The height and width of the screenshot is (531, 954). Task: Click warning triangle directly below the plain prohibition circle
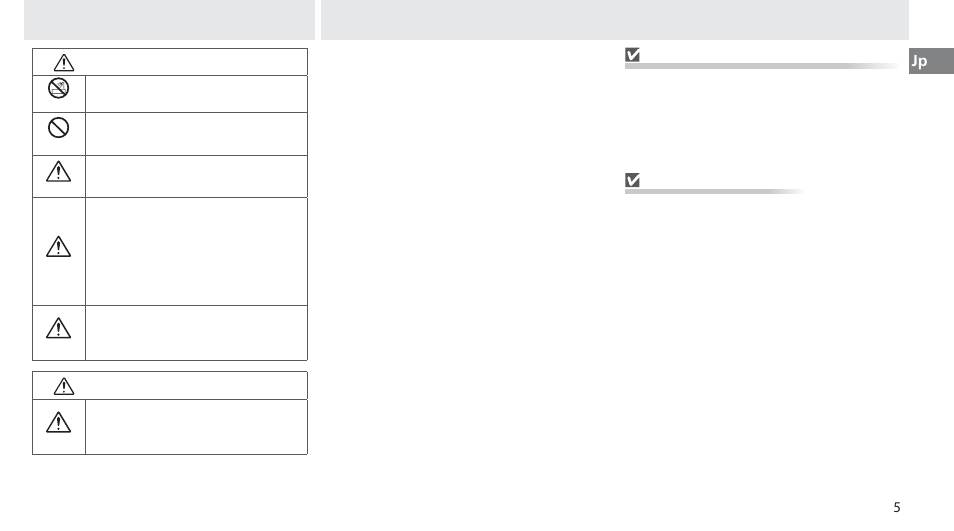click(x=58, y=172)
